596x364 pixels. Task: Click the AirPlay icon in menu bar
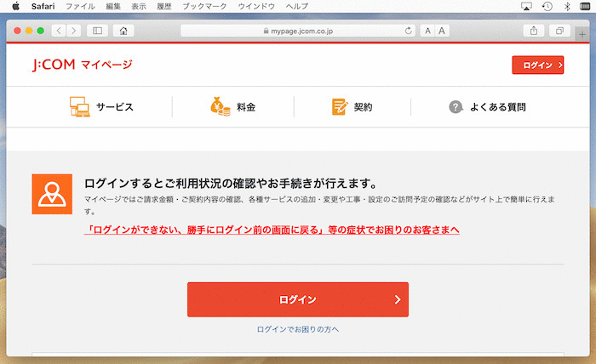526,6
